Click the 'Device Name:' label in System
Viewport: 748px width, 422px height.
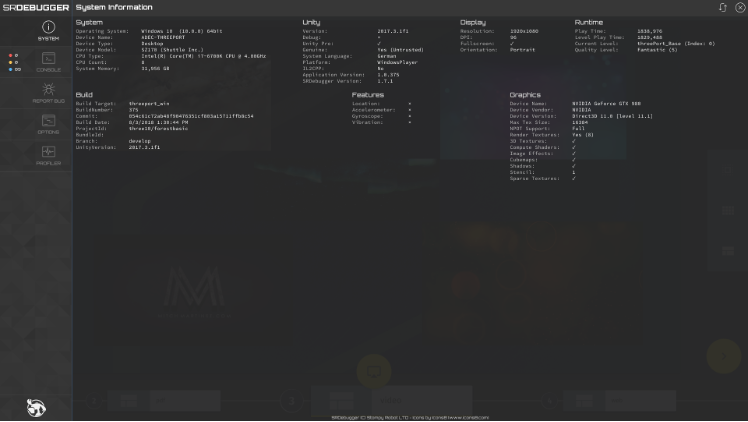pyautogui.click(x=94, y=37)
